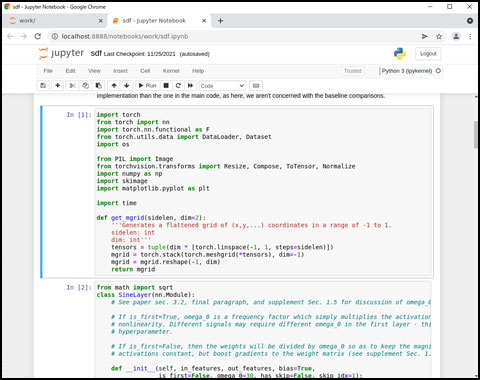The height and width of the screenshot is (380, 480).
Task: Save notebook with the floppy disk icon
Action: tap(43, 86)
